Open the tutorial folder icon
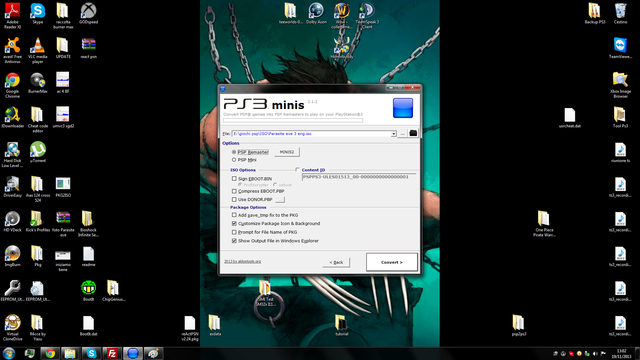Screen dimensions: 640x360 (x=341, y=325)
